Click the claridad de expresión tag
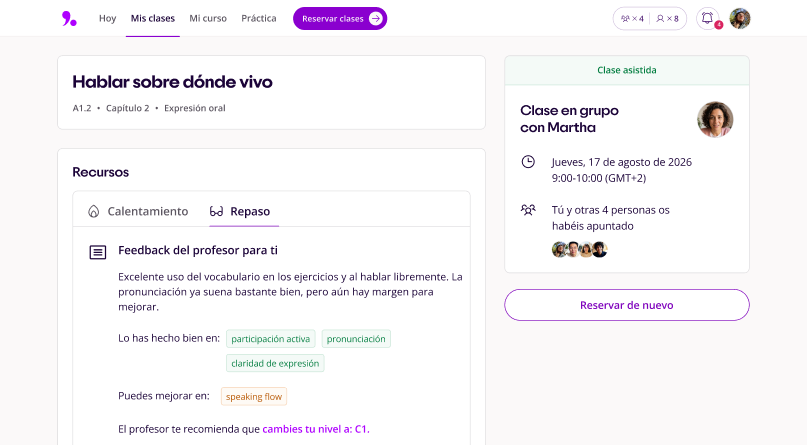The width and height of the screenshot is (807, 445). [275, 363]
